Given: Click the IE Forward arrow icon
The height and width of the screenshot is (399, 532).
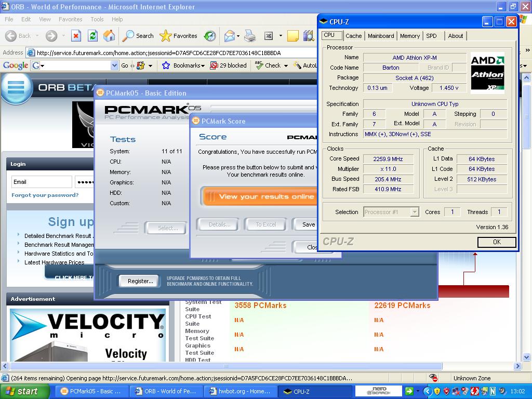Looking at the screenshot, I should (51, 36).
